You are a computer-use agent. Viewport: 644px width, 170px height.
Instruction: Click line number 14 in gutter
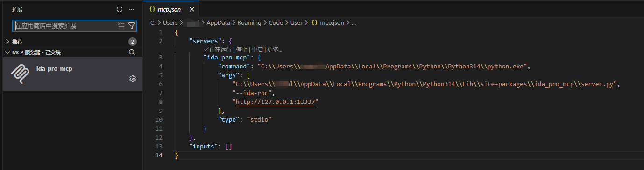click(x=159, y=155)
